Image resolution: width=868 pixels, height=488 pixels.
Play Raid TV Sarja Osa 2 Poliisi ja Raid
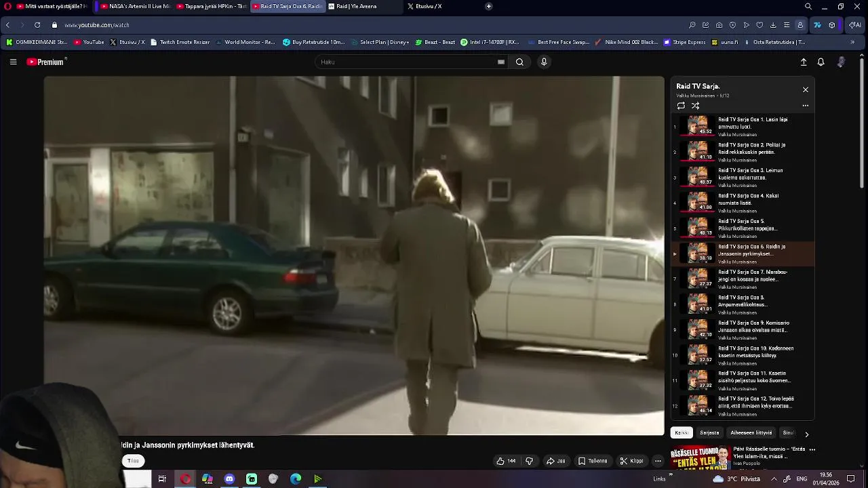[x=743, y=152]
